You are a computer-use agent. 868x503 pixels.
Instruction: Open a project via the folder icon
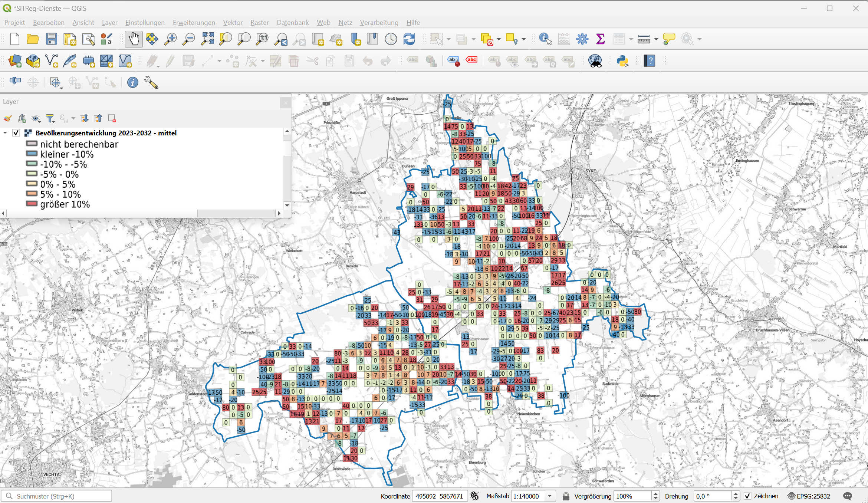pyautogui.click(x=33, y=39)
